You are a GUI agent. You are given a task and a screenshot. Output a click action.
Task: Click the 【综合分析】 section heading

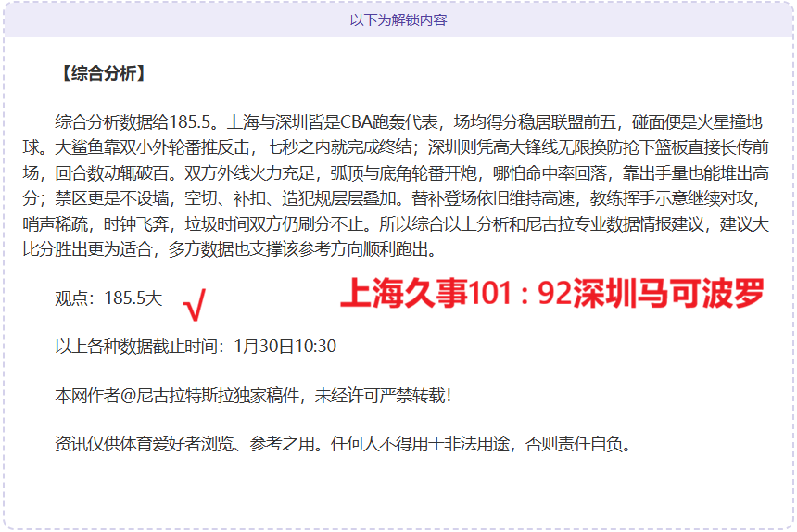(101, 73)
